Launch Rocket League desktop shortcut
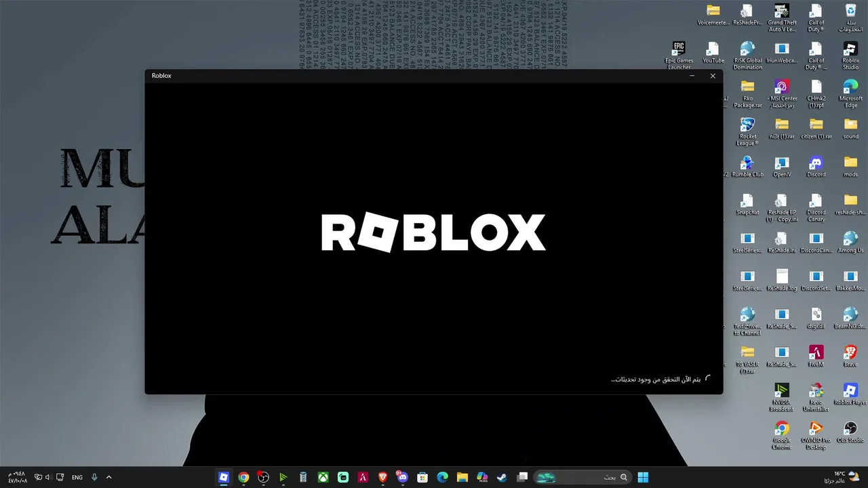Viewport: 868px width, 488px height. 747,132
